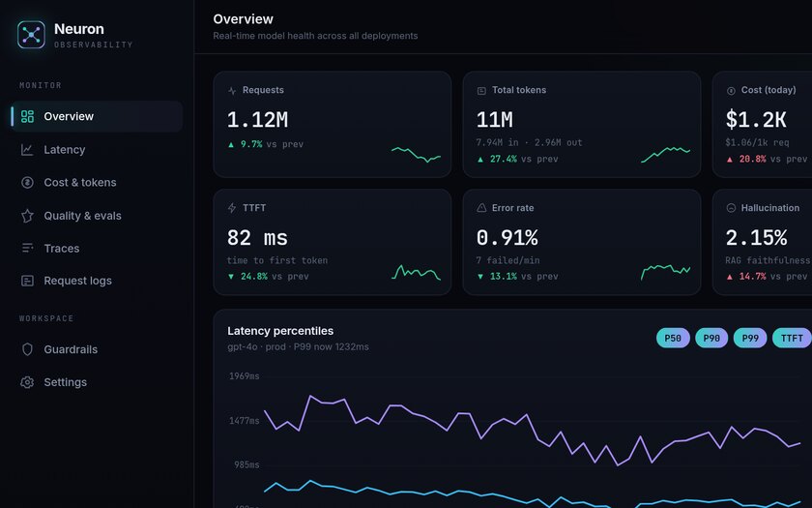Viewport: 812px width, 508px height.
Task: Click the 14.7% vs prev change
Action: (x=767, y=277)
